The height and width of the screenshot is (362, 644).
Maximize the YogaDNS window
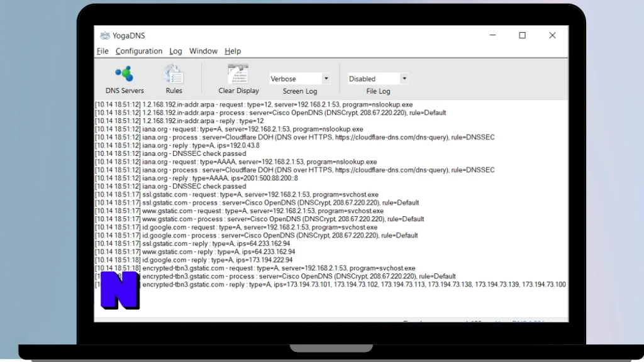(523, 35)
